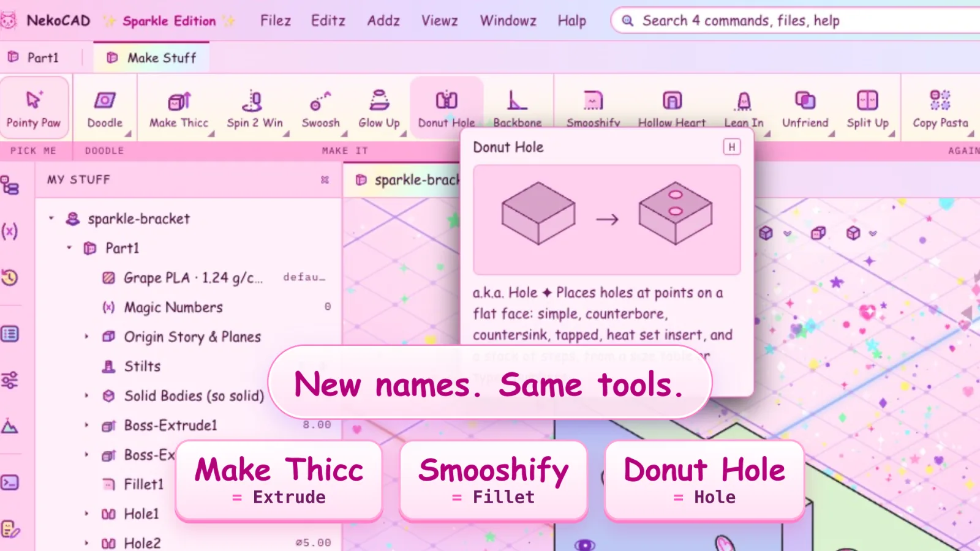Switch to the Make Stuff ribbon tab
The image size is (980, 551).
click(151, 58)
